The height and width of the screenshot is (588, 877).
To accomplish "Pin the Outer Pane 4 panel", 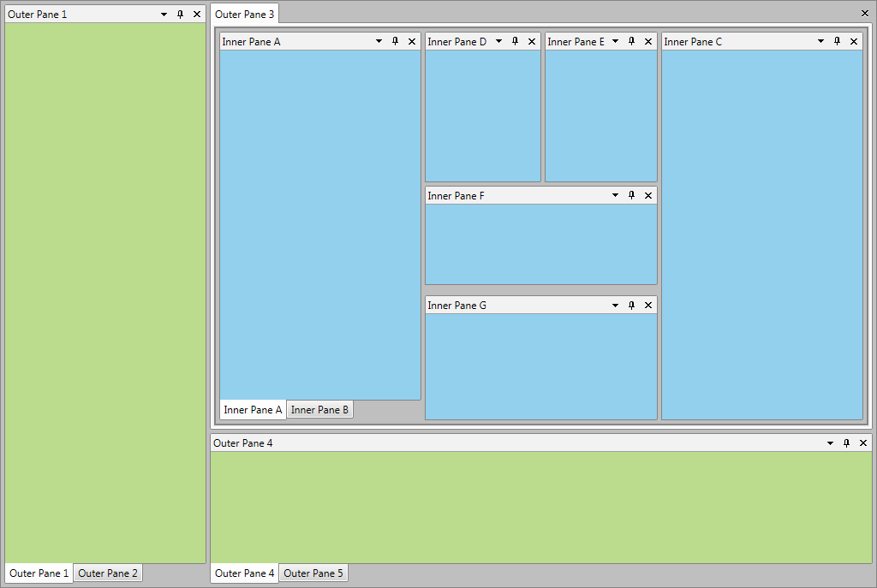I will pos(846,442).
